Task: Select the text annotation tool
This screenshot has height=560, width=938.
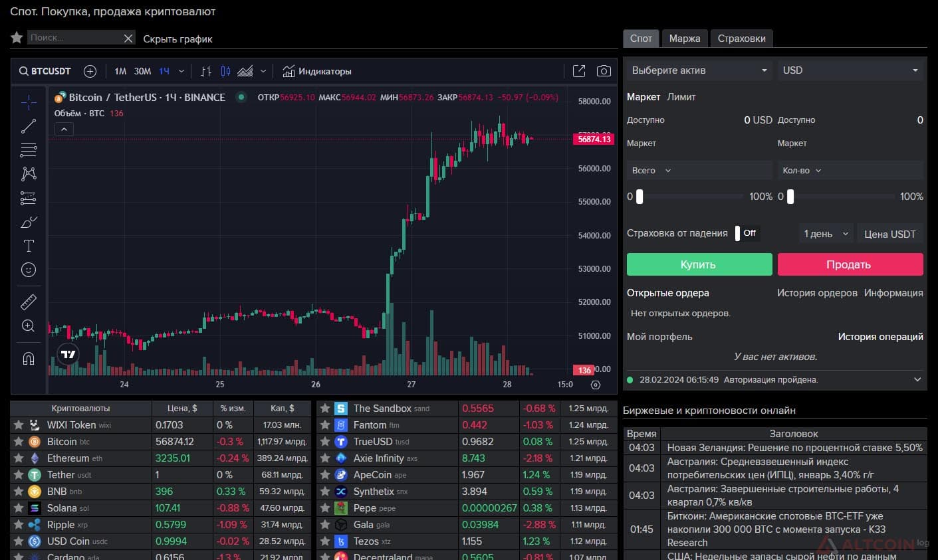Action: coord(29,246)
